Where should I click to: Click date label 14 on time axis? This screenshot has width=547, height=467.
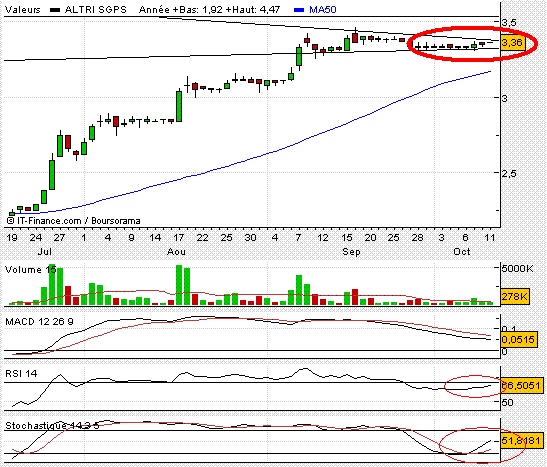pyautogui.click(x=155, y=238)
